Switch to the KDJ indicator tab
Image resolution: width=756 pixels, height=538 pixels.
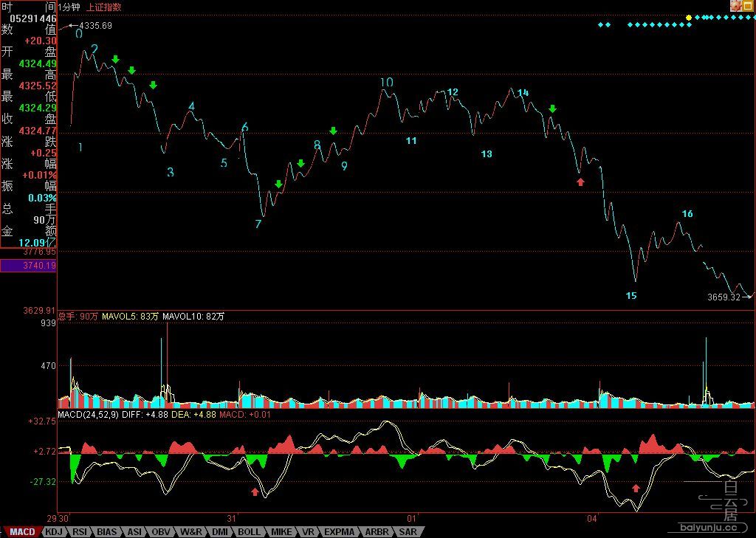53,532
